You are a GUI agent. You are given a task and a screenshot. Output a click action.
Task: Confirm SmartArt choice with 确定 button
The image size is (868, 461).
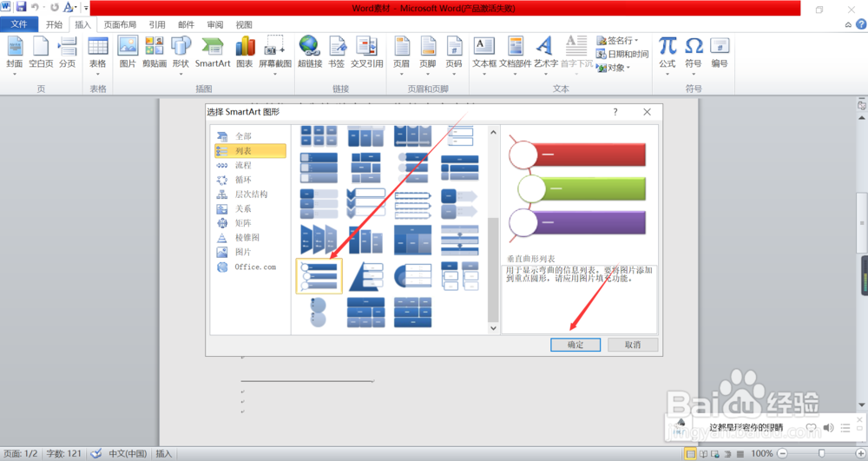pos(575,345)
